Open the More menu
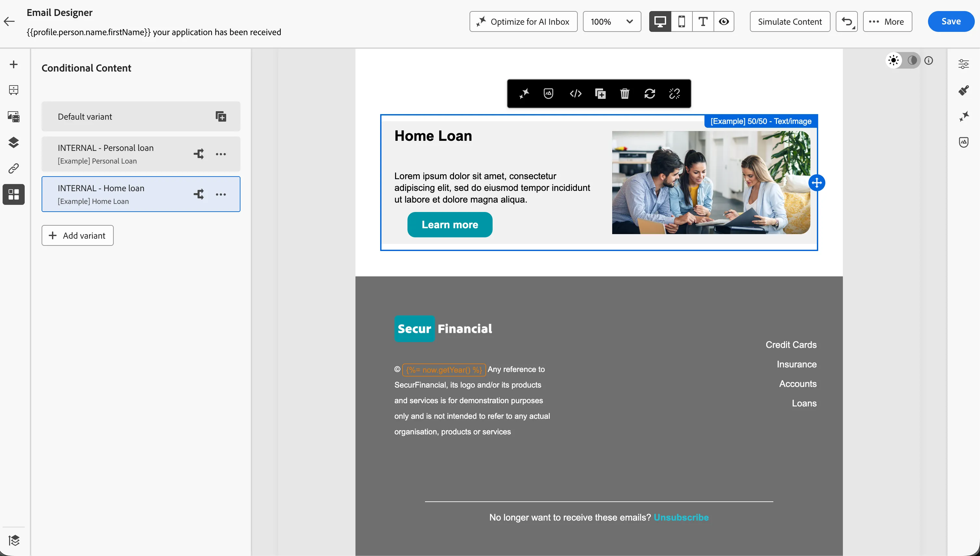980x556 pixels. 887,21
